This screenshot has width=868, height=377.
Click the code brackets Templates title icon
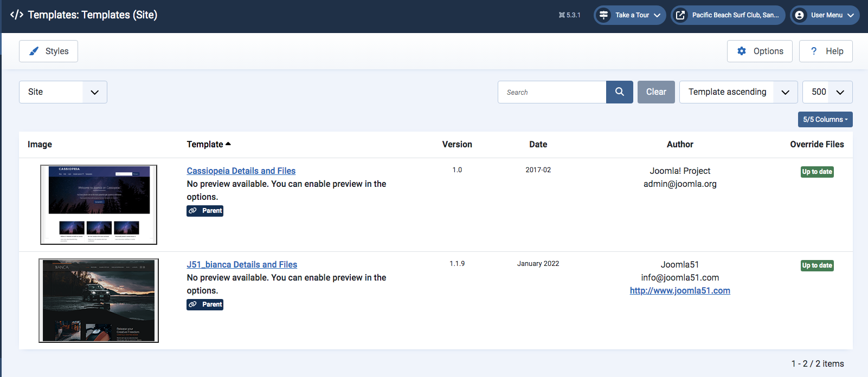click(17, 15)
